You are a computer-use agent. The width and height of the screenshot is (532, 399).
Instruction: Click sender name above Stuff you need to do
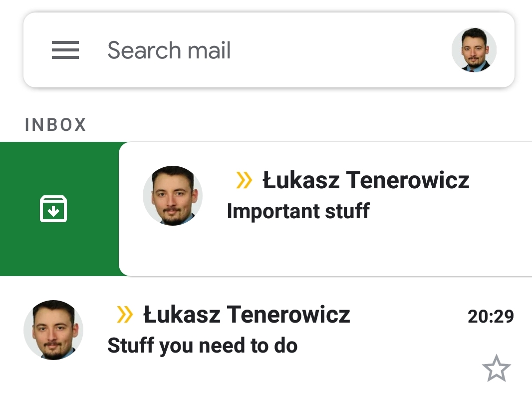pos(247,315)
